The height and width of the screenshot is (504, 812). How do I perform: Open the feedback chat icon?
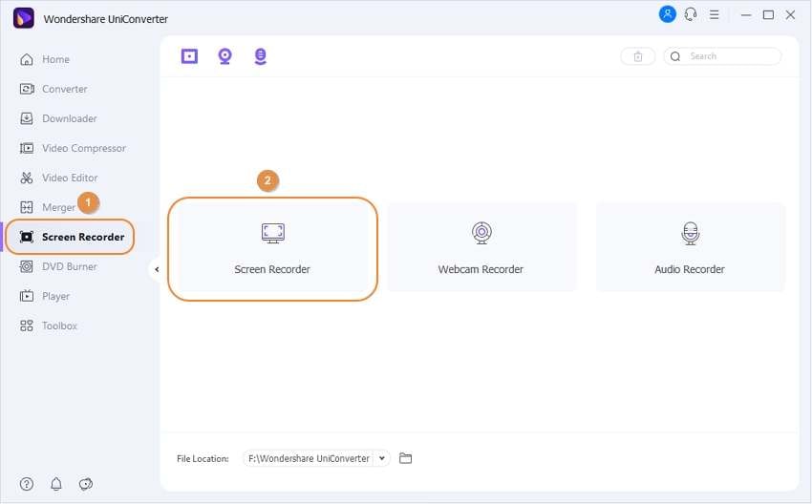tap(85, 484)
